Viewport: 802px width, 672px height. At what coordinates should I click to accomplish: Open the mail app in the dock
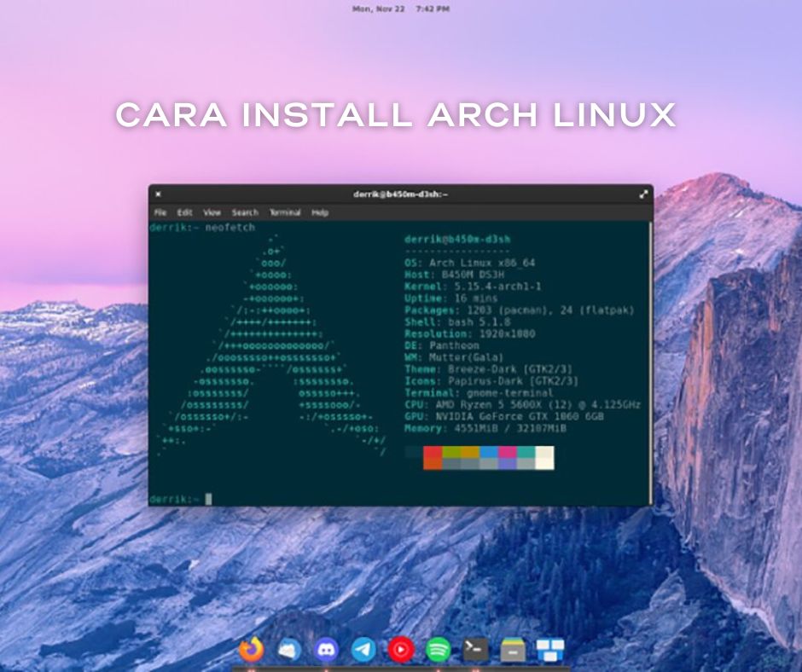pyautogui.click(x=289, y=650)
